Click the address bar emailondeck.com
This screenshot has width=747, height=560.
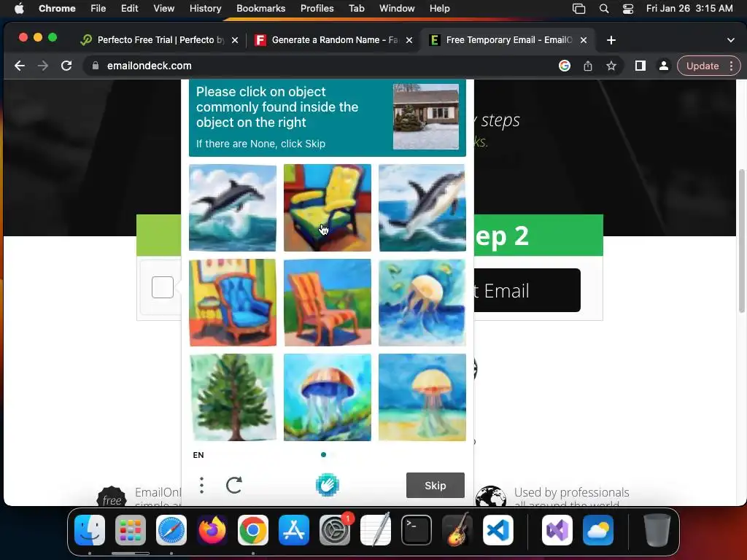149,66
